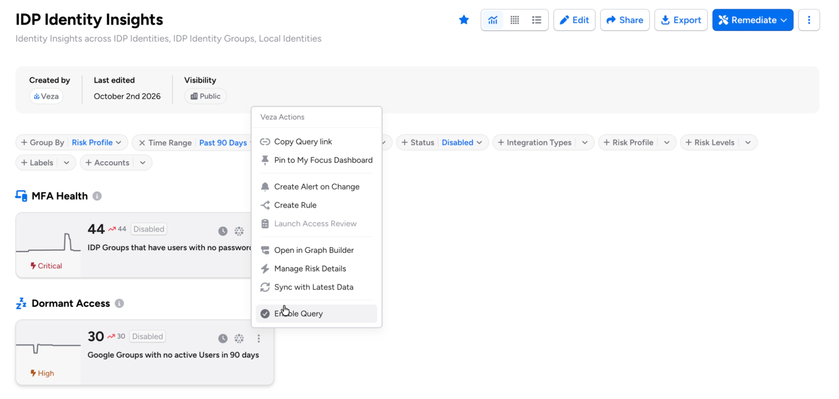Open the three-dot menu on Google Groups card
Screen dimensions: 839x399
click(258, 339)
